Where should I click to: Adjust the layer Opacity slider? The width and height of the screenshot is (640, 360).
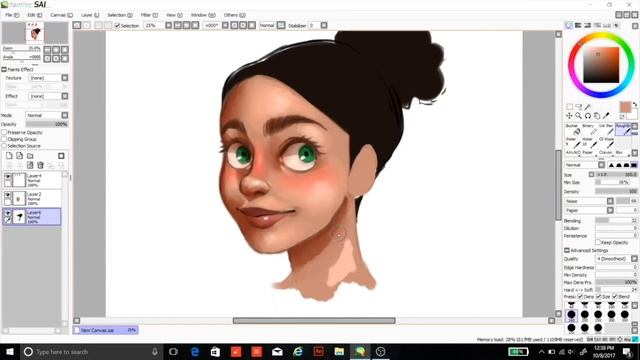click(x=47, y=124)
